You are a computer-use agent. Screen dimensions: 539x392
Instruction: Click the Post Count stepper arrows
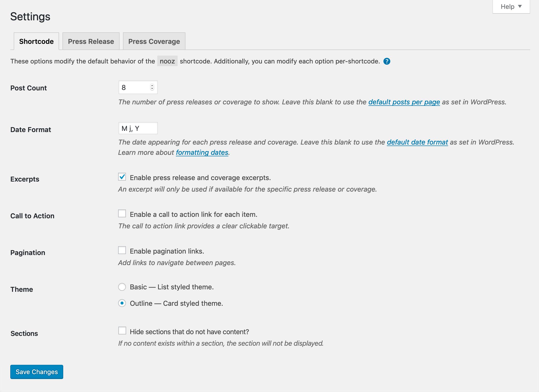(152, 87)
